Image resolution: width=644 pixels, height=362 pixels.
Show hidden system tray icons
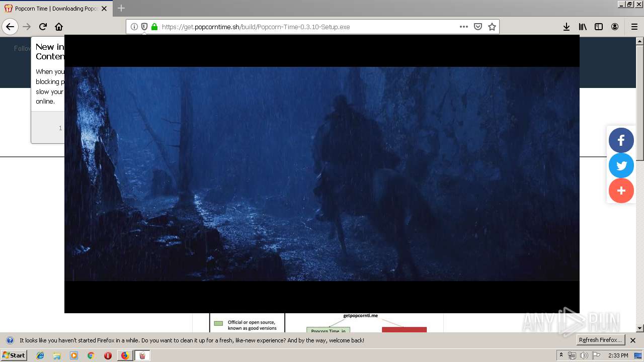pyautogui.click(x=561, y=355)
